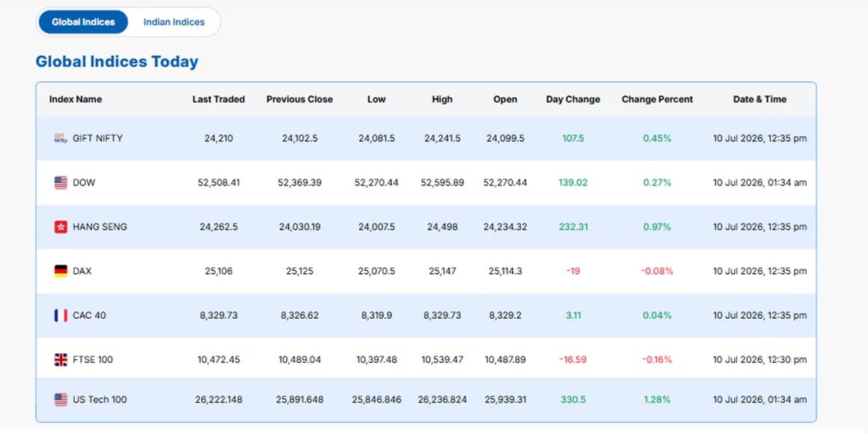
Task: Click the Global Indices Today heading
Action: click(117, 61)
